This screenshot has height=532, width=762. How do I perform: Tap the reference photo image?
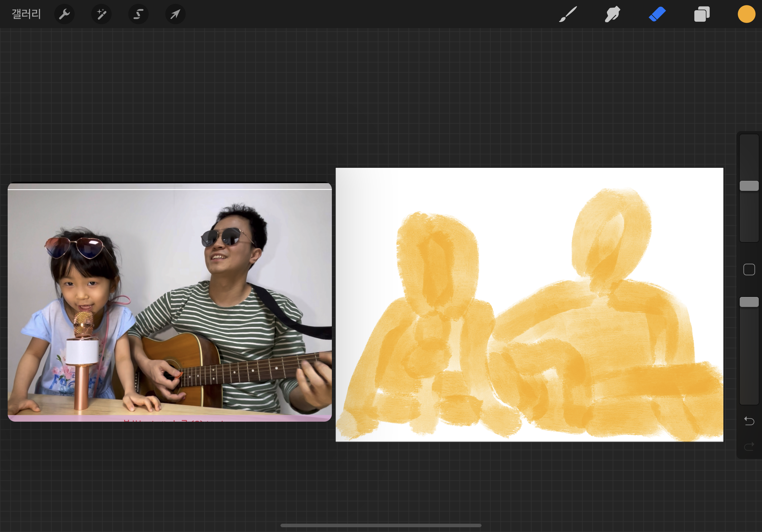pos(169,302)
